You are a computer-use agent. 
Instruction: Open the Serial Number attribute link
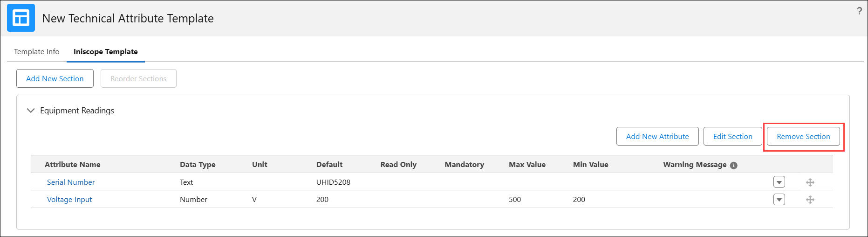(71, 182)
